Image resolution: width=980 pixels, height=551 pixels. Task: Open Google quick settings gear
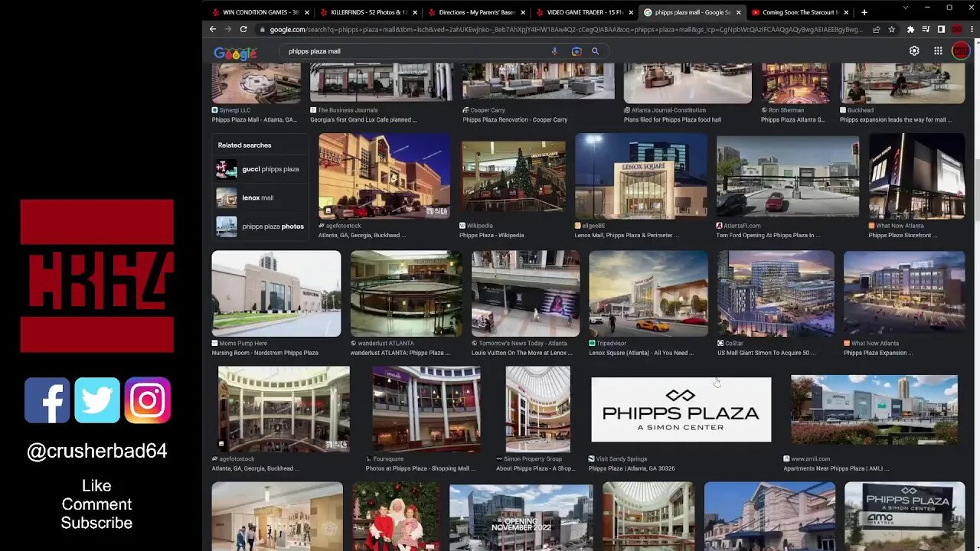point(914,51)
